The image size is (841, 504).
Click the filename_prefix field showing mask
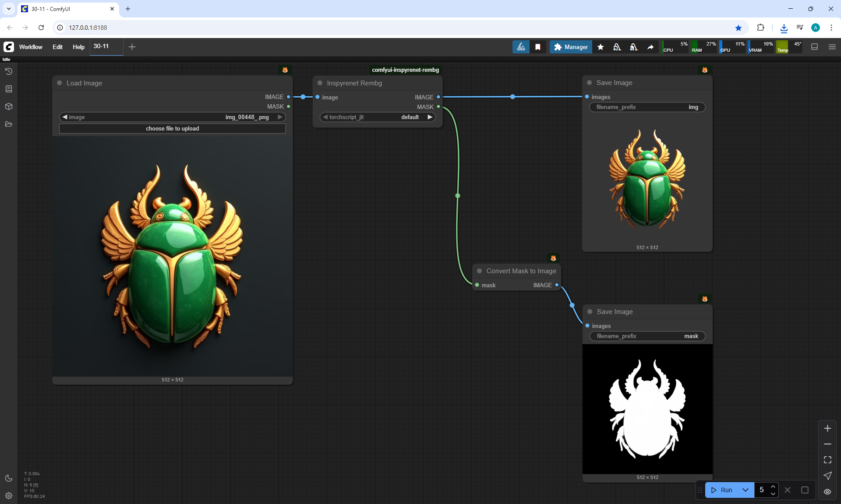(647, 336)
